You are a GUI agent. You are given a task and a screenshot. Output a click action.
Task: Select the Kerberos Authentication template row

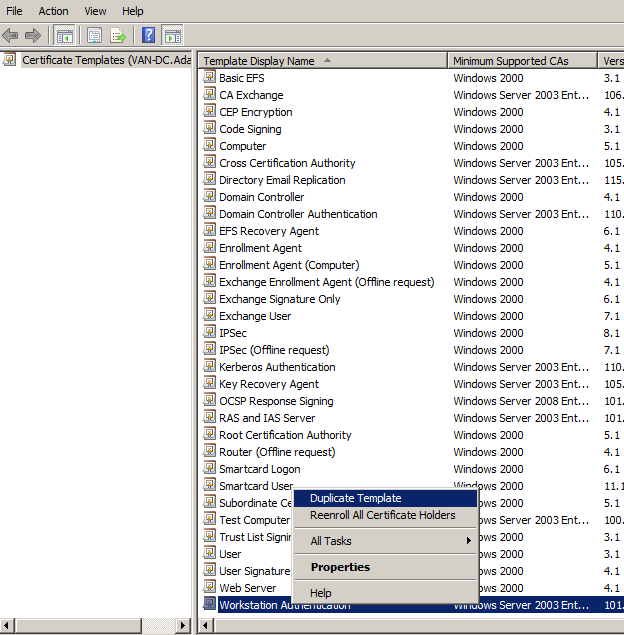point(277,367)
